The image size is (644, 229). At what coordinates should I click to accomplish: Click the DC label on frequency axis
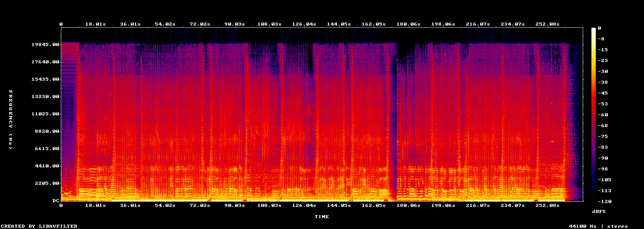tap(55, 201)
